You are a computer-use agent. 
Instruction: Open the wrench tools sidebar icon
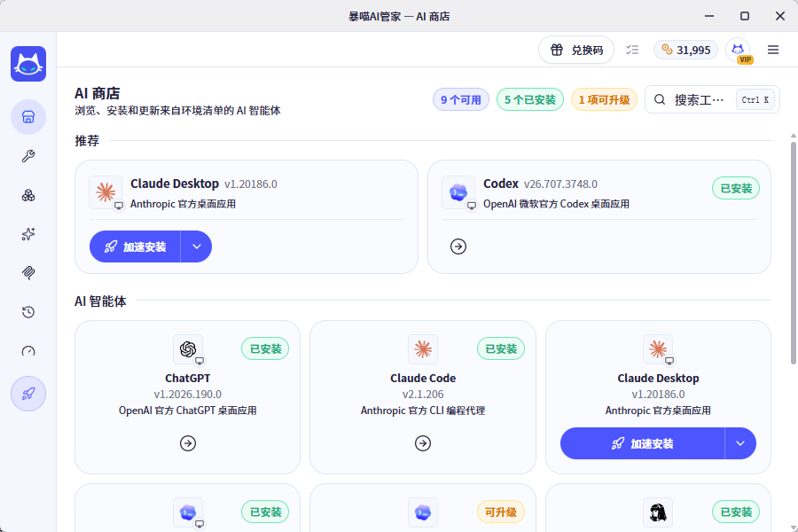(x=28, y=156)
